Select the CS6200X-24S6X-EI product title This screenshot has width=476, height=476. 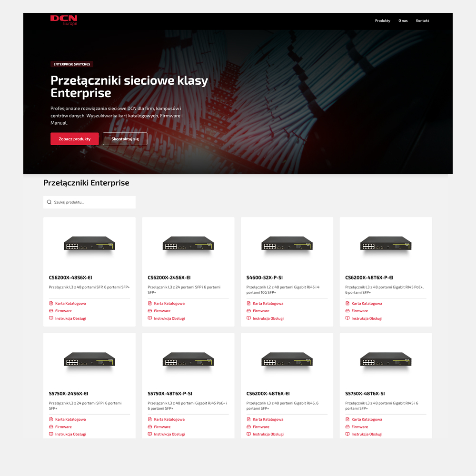169,278
